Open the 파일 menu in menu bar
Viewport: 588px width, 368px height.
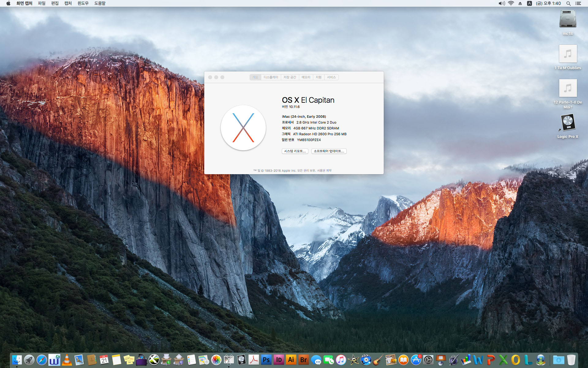click(x=42, y=3)
